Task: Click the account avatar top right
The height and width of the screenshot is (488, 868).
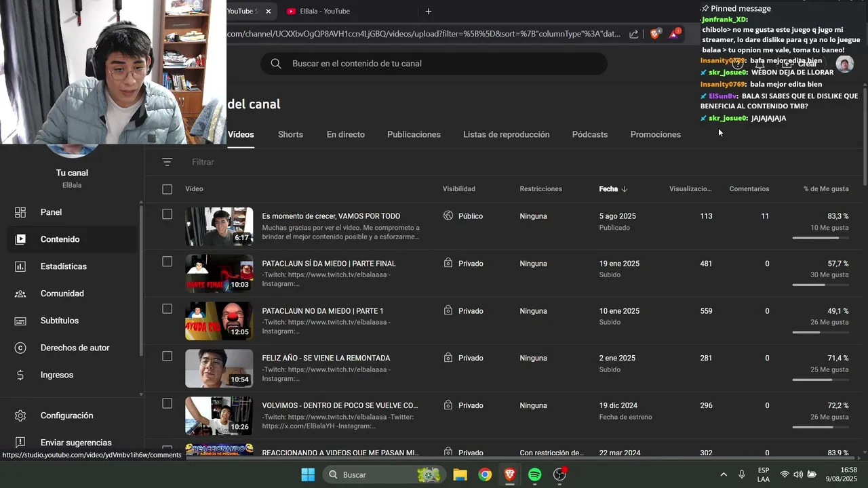Action: click(844, 64)
